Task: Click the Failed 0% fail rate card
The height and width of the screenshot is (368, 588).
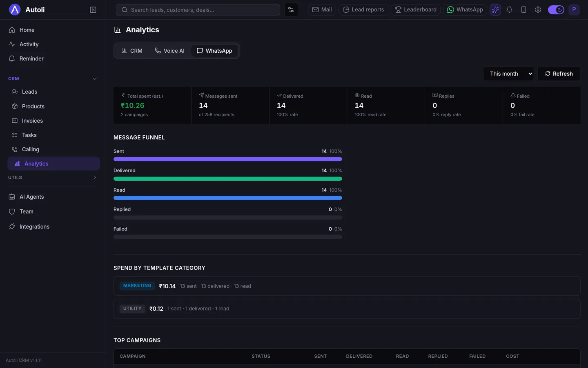Action: tap(542, 105)
